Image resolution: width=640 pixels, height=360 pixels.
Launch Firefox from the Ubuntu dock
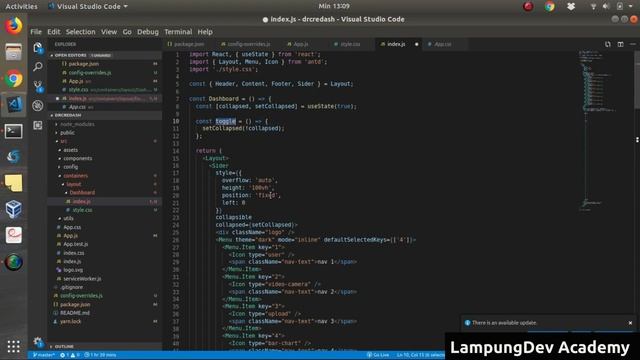coord(13,26)
